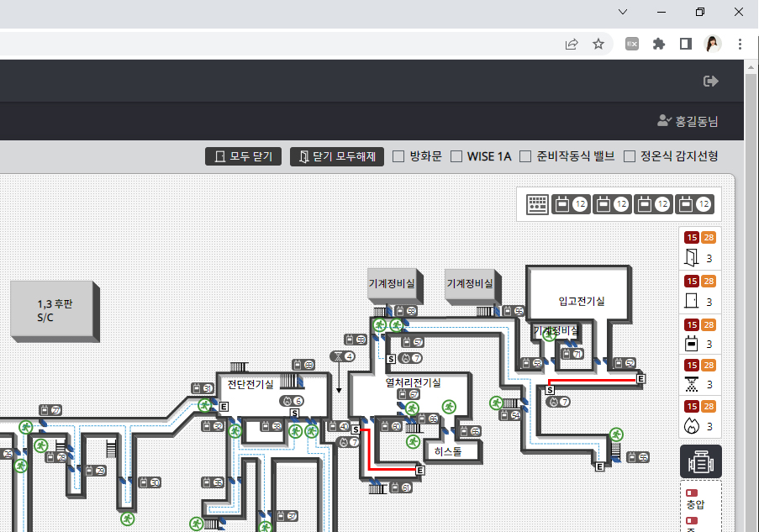
Task: Toggle the WISE 1A checkbox
Action: point(456,156)
